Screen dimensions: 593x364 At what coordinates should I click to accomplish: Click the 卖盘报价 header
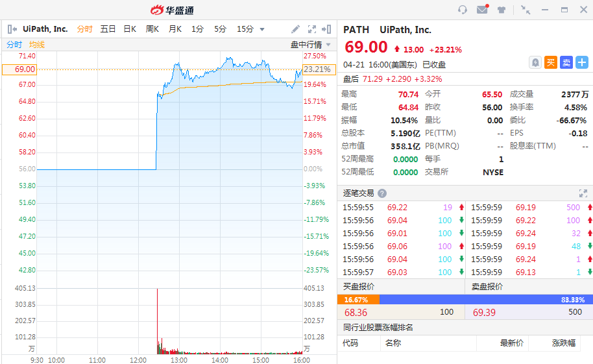(487, 286)
